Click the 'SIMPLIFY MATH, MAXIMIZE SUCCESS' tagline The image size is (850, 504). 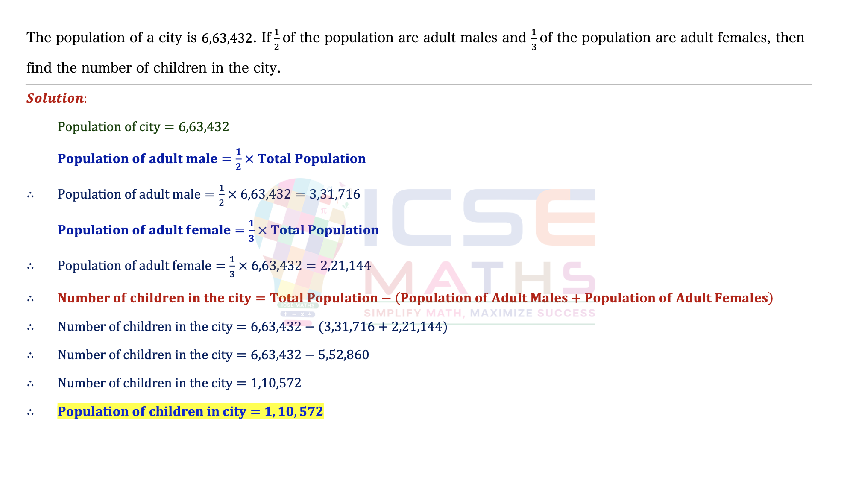pos(479,314)
